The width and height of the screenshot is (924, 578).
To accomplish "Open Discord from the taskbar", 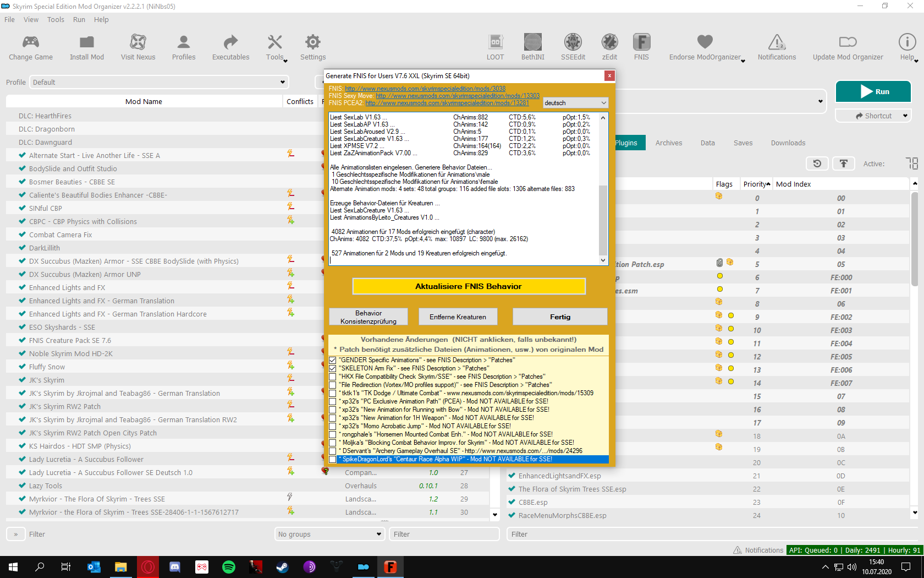I will coord(175,566).
